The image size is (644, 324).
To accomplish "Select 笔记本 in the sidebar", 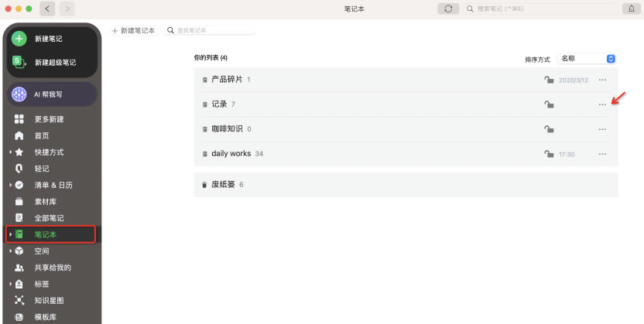I will coord(51,234).
